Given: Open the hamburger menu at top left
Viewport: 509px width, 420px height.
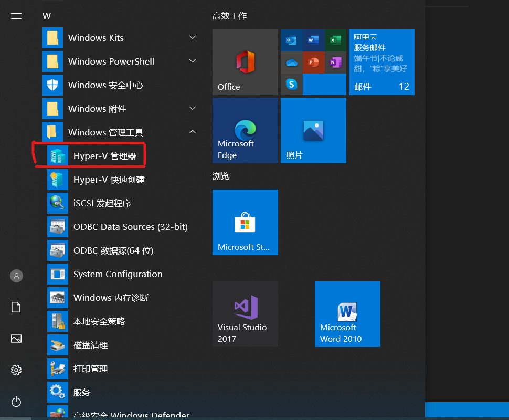Looking at the screenshot, I should coord(16,16).
